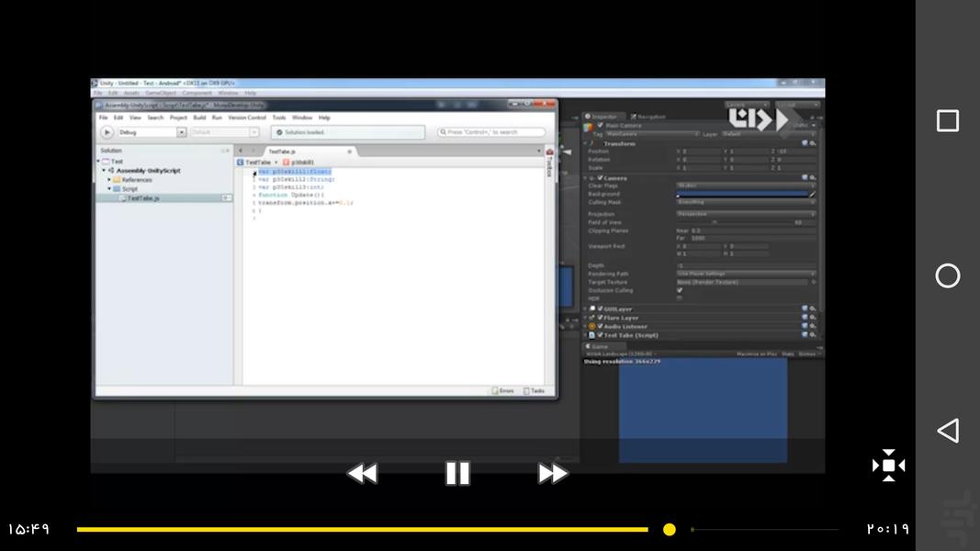Click the MonoDevelop search input field
980x551 pixels.
coord(491,132)
